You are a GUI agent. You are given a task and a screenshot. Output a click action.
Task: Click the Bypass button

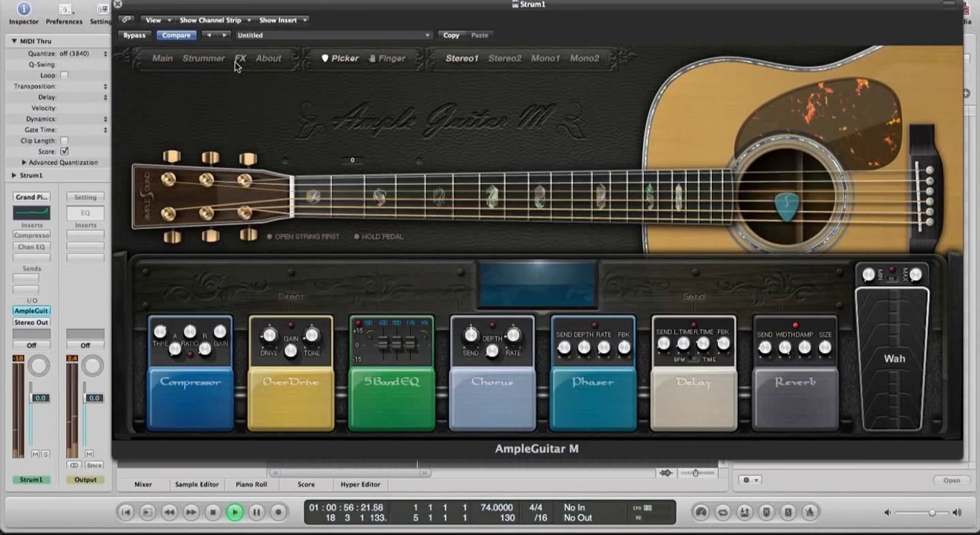pyautogui.click(x=134, y=35)
